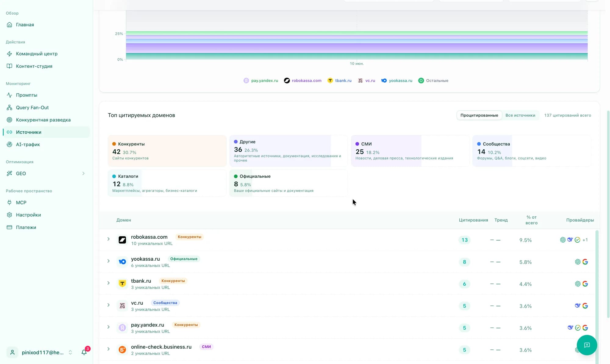Toggle pay.yandex.ru series in chart legend
This screenshot has width=610, height=364.
click(261, 80)
